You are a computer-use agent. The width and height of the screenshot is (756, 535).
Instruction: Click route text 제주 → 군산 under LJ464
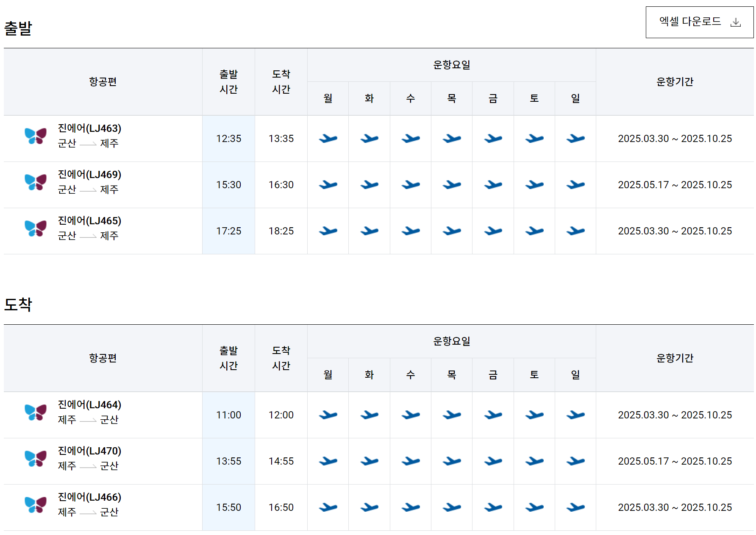[x=88, y=420]
